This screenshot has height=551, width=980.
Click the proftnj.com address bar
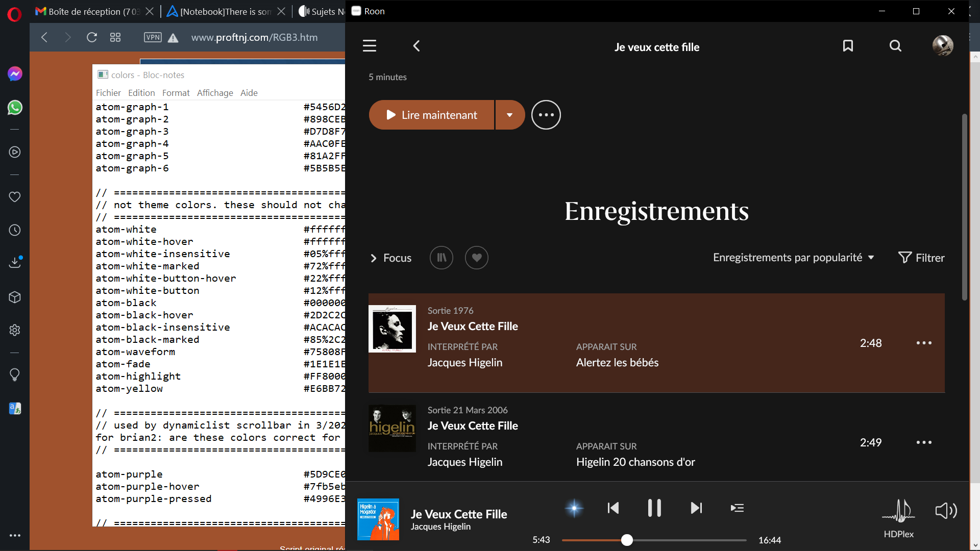[x=254, y=37]
